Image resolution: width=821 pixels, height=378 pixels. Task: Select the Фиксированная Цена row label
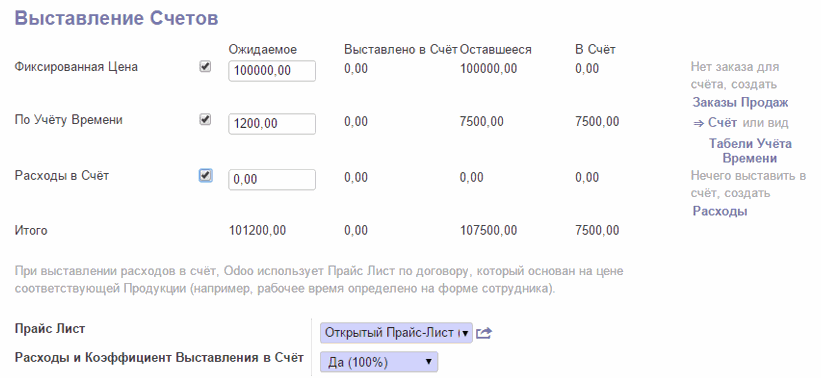(76, 67)
